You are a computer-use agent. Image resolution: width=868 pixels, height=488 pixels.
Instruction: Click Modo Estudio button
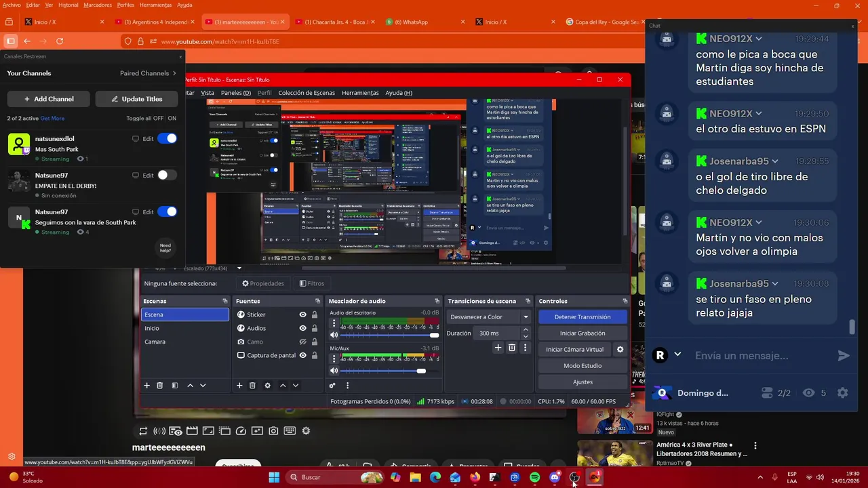click(x=583, y=365)
